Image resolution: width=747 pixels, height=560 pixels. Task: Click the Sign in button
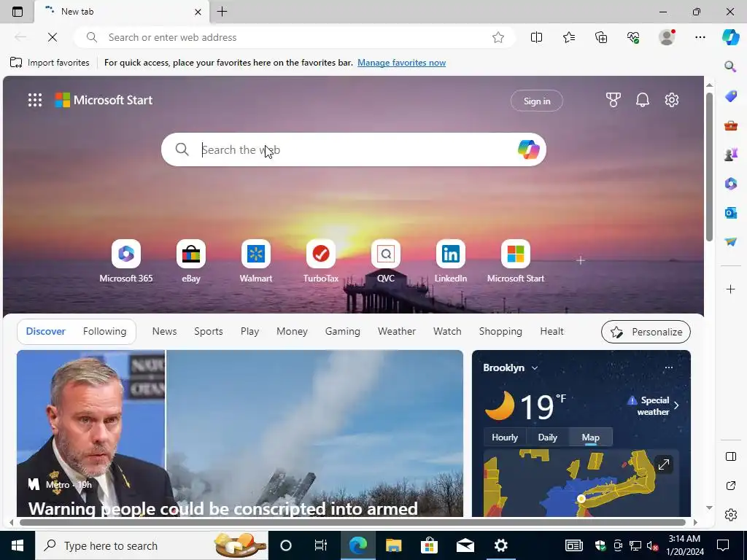[536, 101]
